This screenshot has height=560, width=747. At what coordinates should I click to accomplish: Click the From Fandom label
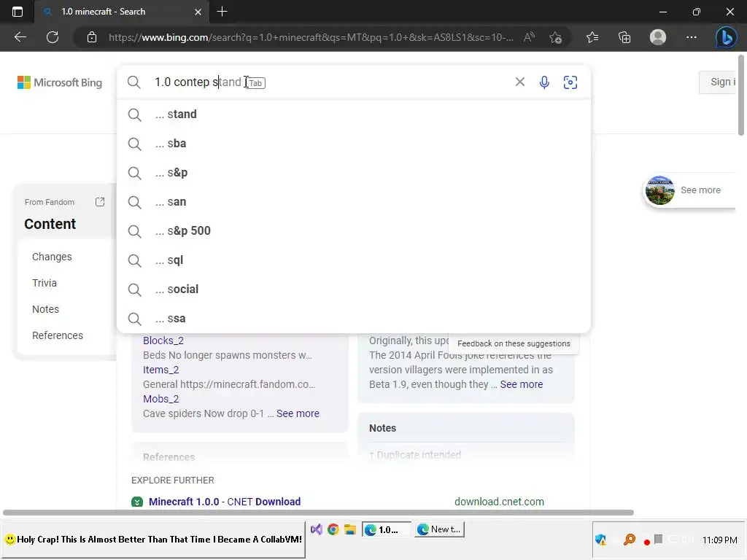click(x=50, y=202)
